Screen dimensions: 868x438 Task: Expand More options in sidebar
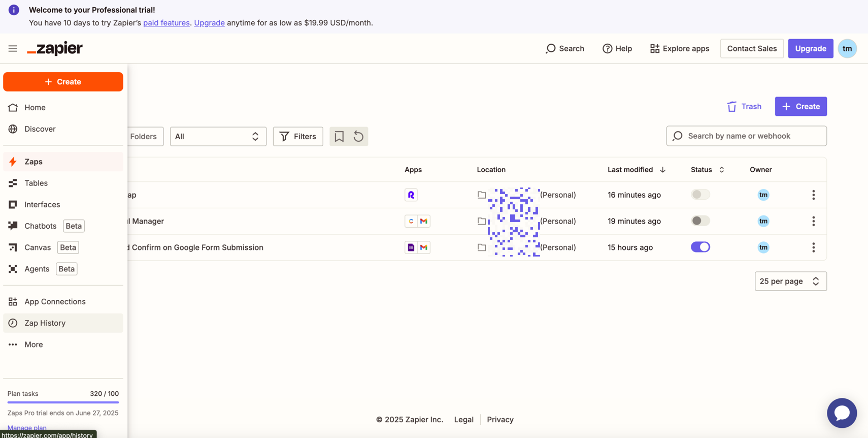point(63,345)
